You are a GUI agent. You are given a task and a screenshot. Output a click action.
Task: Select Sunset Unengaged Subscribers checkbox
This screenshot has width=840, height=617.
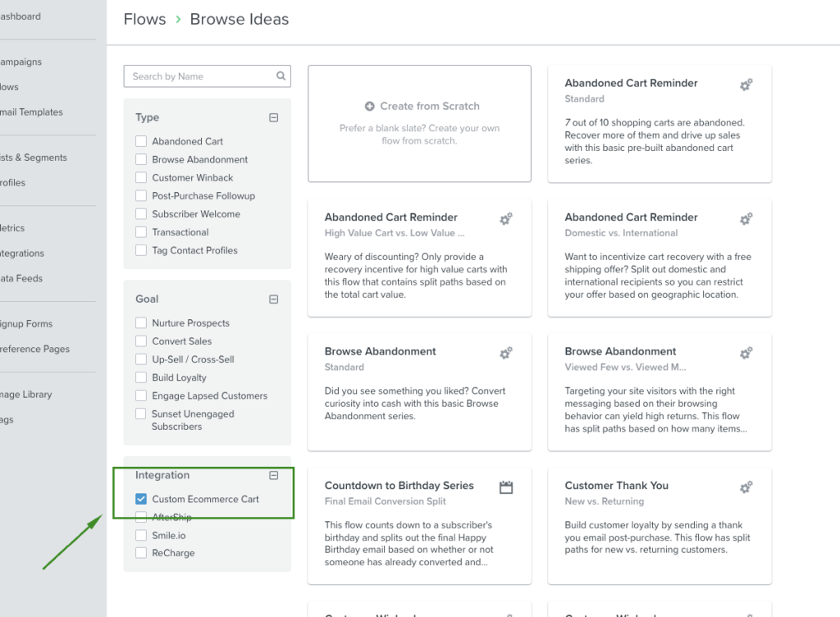(x=141, y=414)
